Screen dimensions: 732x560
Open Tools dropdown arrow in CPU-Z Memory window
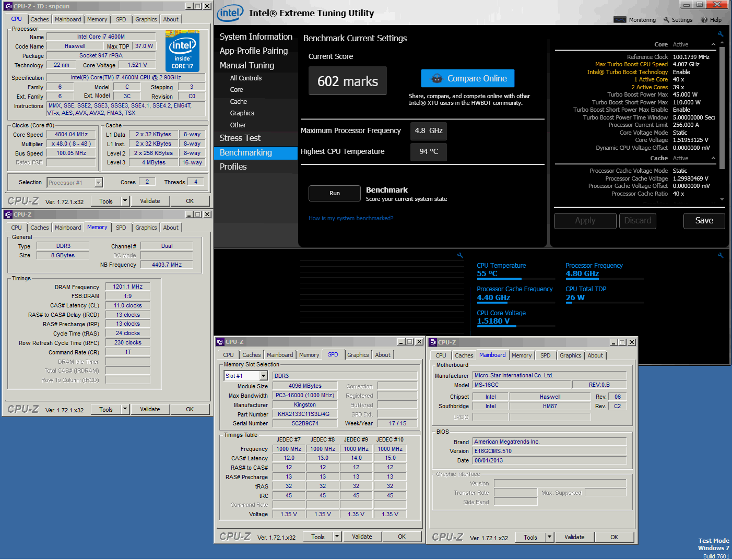pos(125,409)
